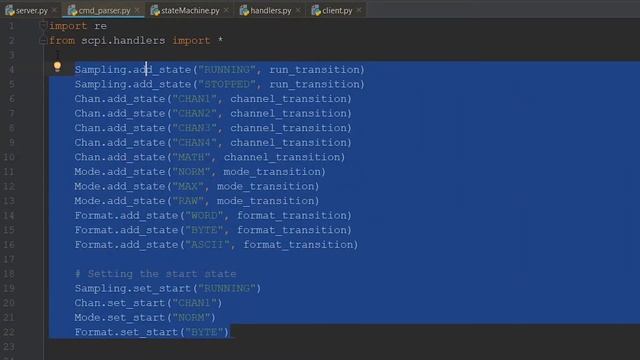Click the '# Setting the start state' comment

(156, 274)
